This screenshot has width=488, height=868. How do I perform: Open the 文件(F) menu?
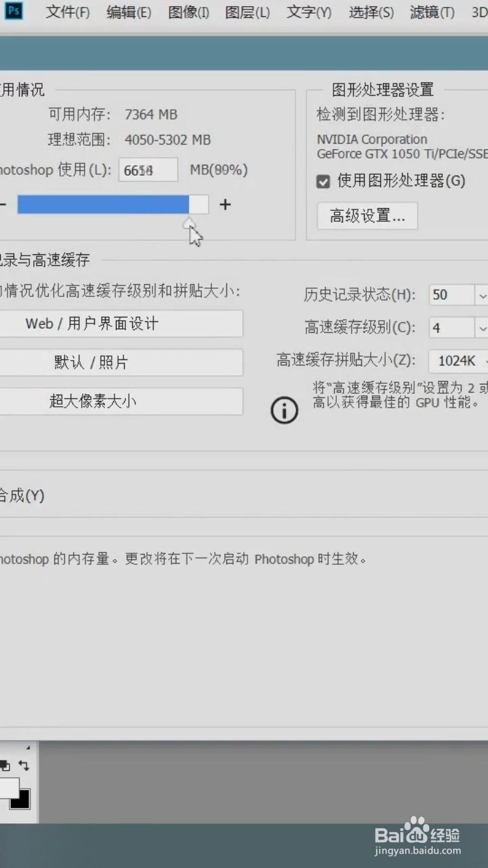click(x=68, y=12)
